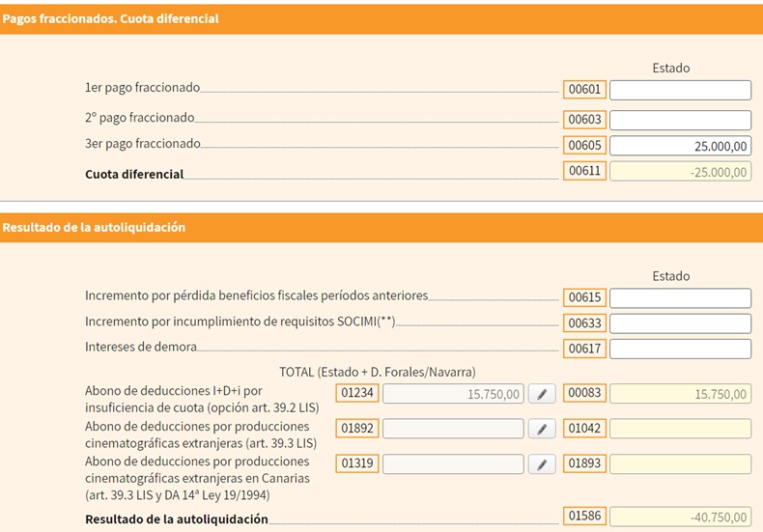The width and height of the screenshot is (763, 532).
Task: Click the 'Resultado de la autoliquidación' orange header
Action: click(x=381, y=228)
